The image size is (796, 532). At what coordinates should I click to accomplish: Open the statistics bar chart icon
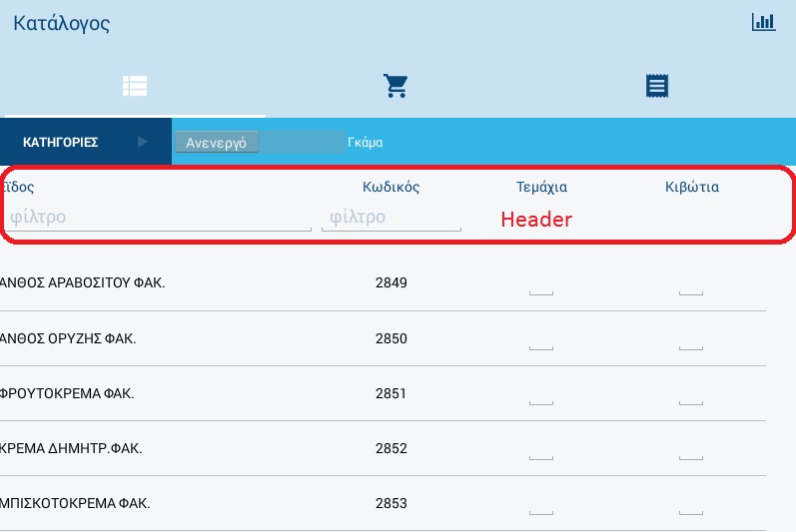pyautogui.click(x=763, y=22)
